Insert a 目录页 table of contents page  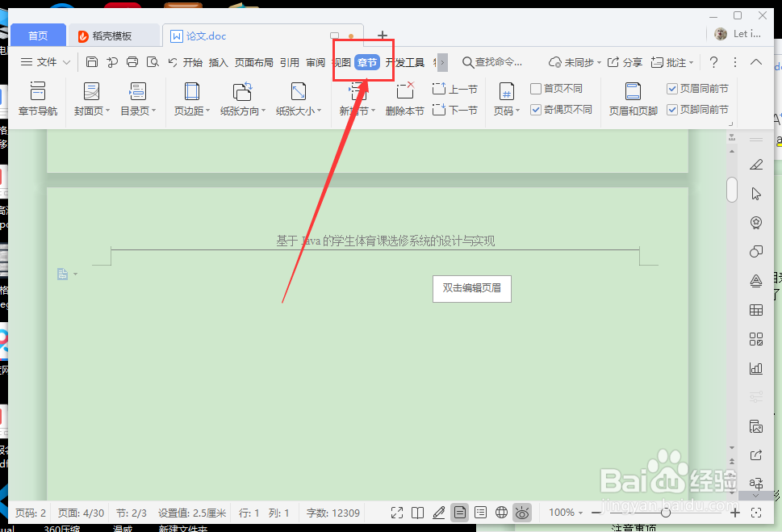[137, 98]
